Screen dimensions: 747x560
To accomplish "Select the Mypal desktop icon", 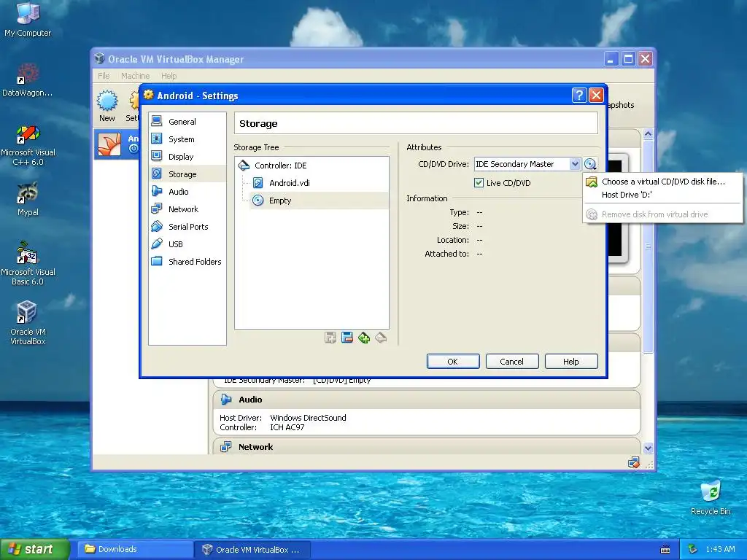I will (x=28, y=199).
